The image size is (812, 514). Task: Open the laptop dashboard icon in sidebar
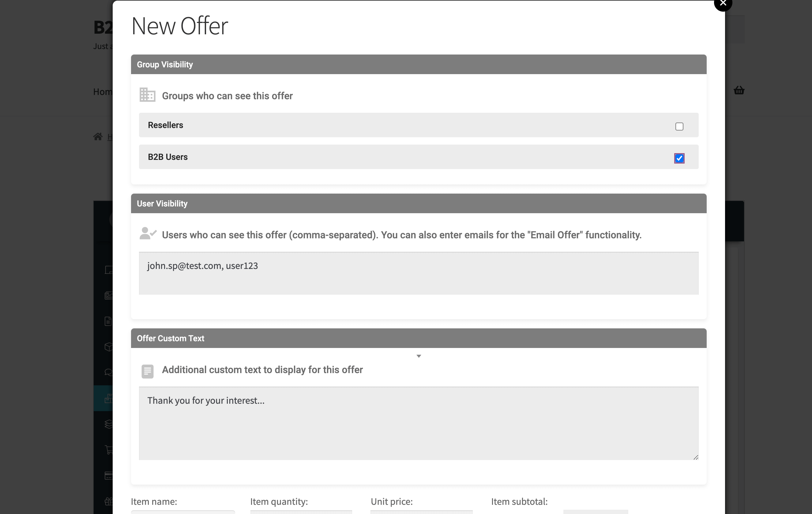(108, 270)
